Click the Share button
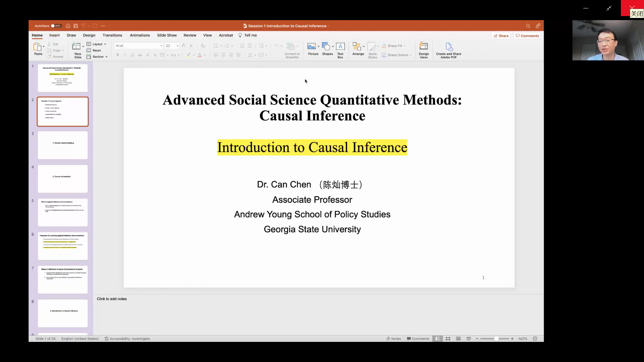This screenshot has width=644, height=362. [501, 36]
